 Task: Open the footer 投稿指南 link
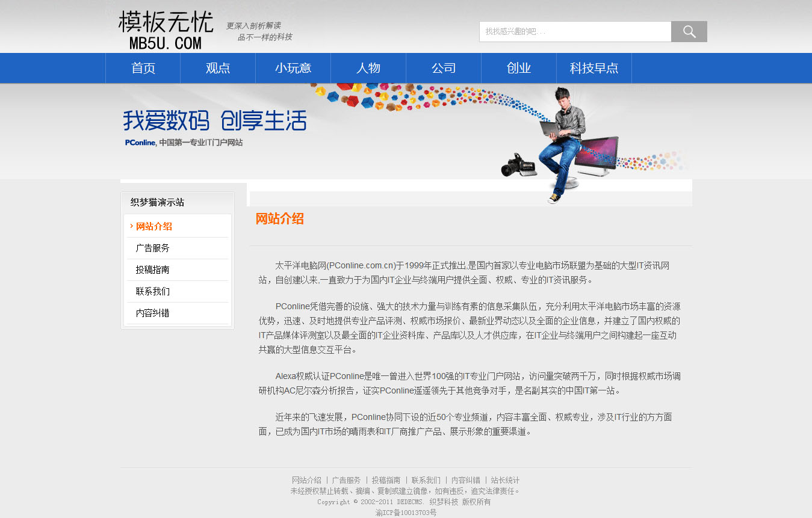click(x=386, y=480)
